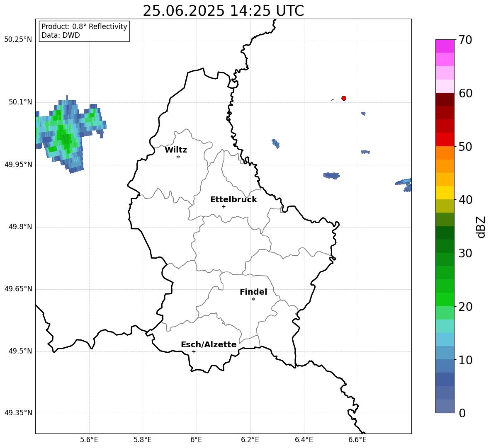Click the yellow colorbar segment at 40
The image size is (491, 448).
point(445,193)
